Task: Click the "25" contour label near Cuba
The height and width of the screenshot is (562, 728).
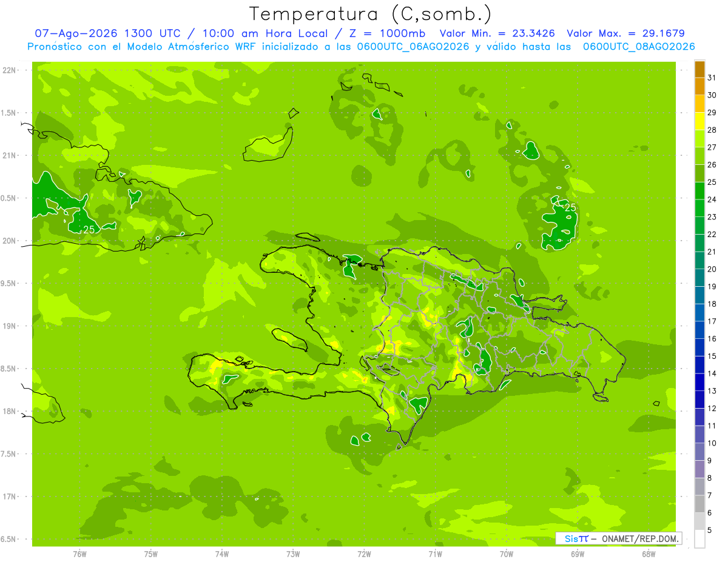Action: 89,229
